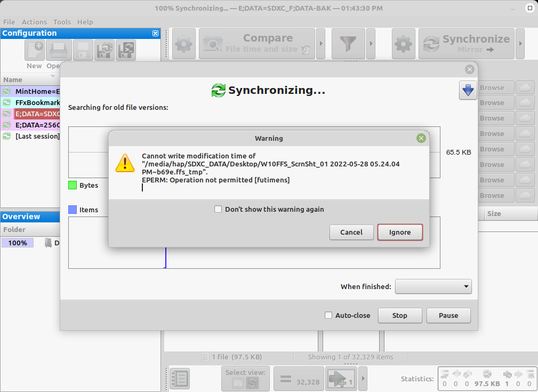Expand arrow next to Synchronize button
The image size is (538, 392).
point(520,44)
